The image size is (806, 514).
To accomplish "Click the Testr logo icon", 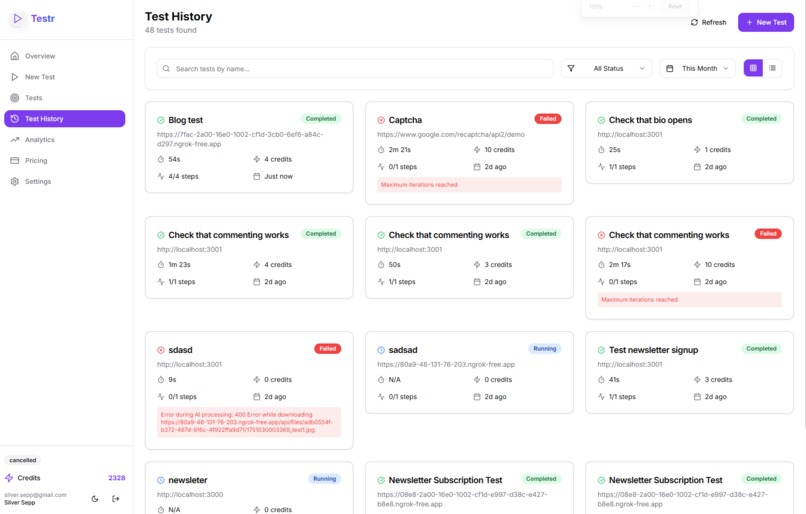I will [17, 19].
